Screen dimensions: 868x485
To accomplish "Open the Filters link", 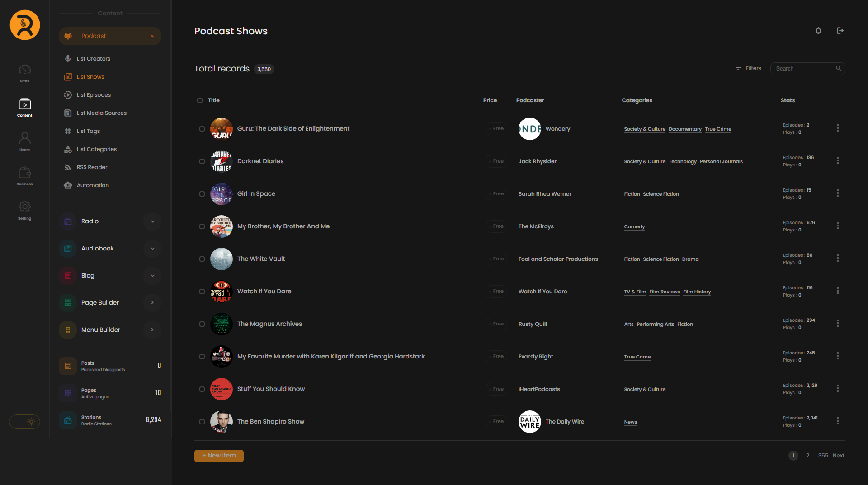I will coord(753,68).
